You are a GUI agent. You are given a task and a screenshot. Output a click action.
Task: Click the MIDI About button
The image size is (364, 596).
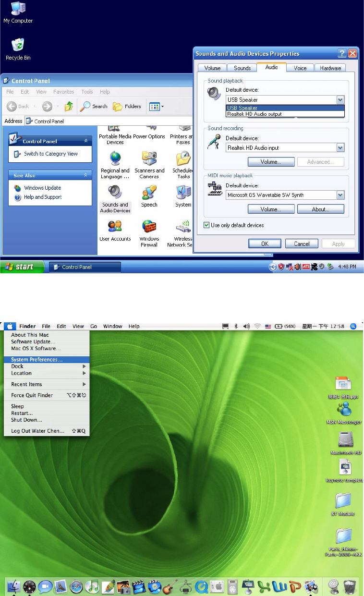tap(321, 209)
